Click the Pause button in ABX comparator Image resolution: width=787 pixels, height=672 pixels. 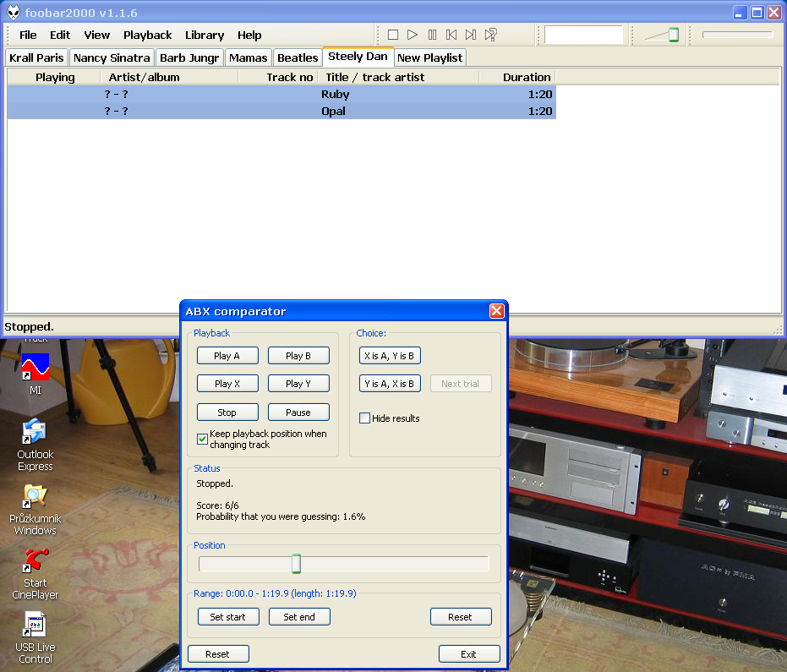pos(298,412)
